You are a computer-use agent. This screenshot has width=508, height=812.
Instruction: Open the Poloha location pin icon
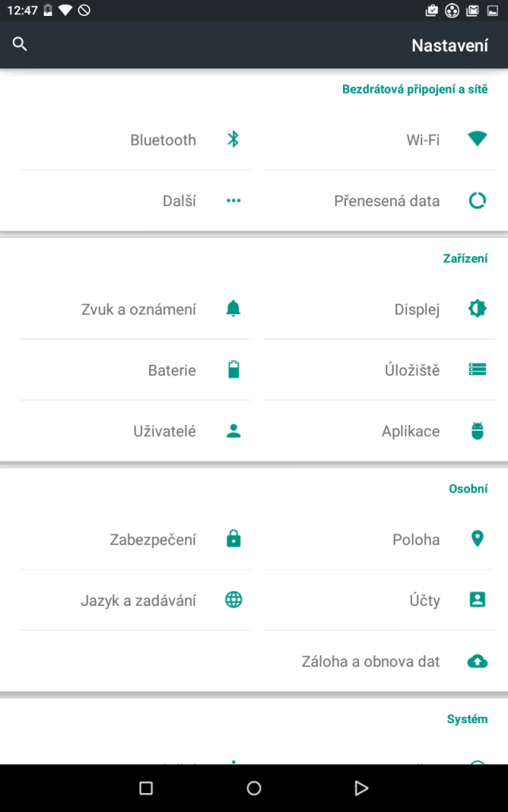(477, 539)
